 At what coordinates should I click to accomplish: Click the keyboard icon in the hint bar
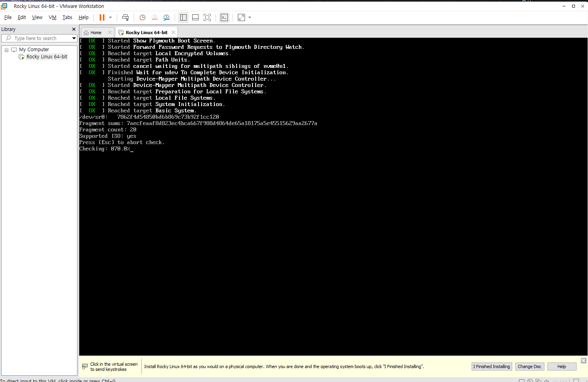[85, 367]
